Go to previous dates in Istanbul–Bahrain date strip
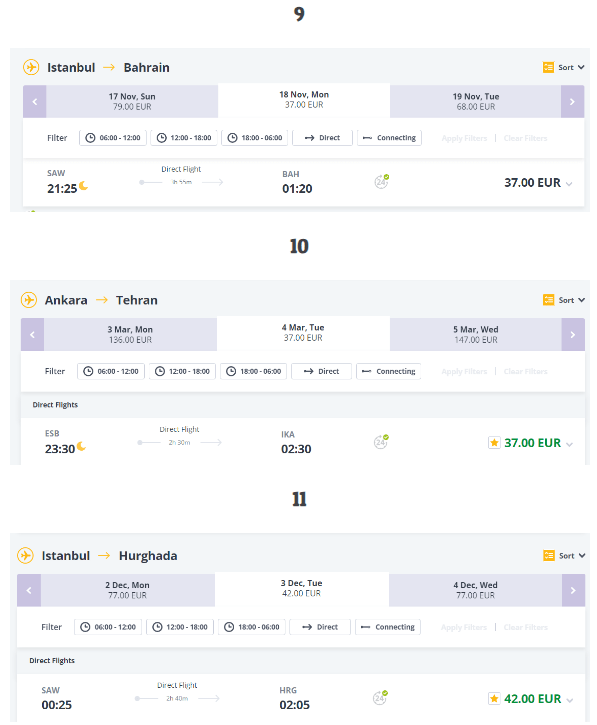 point(35,101)
